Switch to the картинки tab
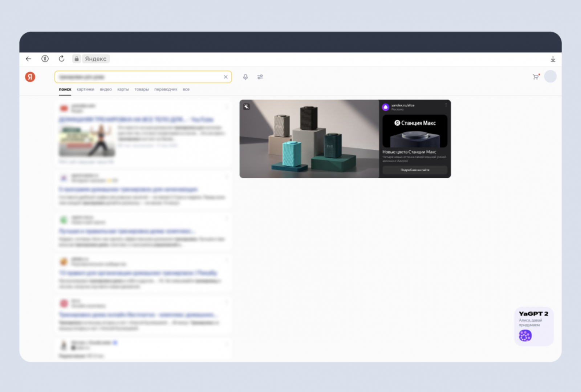Viewport: 581px width, 392px height. click(85, 89)
